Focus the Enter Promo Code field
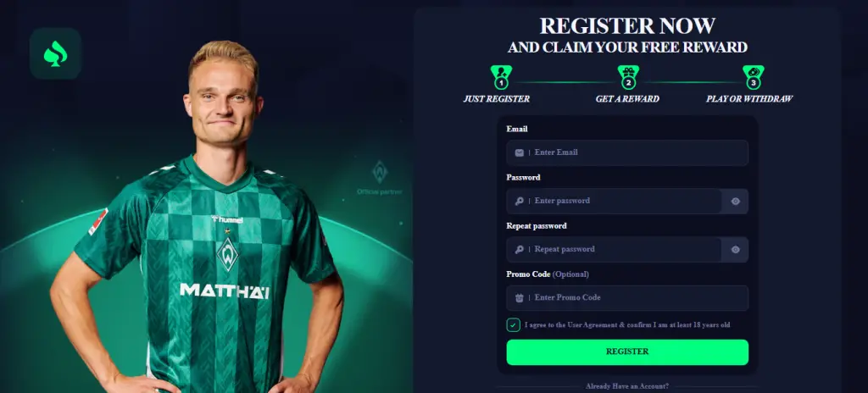The image size is (868, 393). tap(627, 298)
